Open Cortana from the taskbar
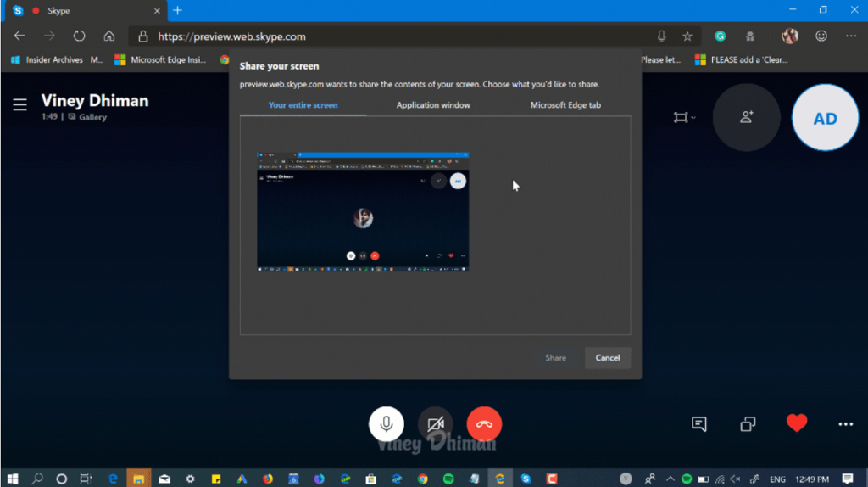 [61, 479]
